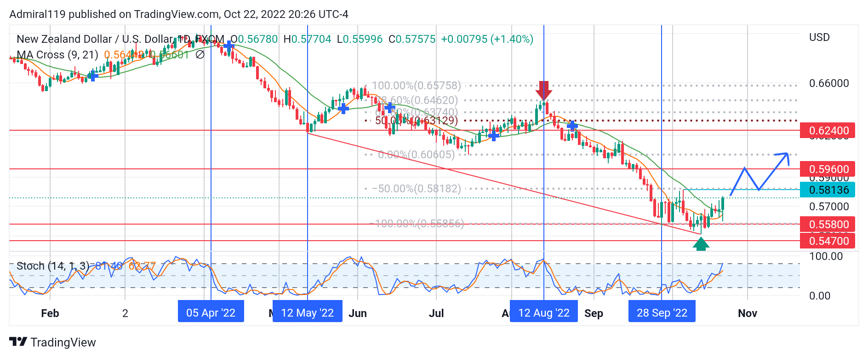Click the 0.57000 price axis value
868x358 pixels.
point(829,207)
